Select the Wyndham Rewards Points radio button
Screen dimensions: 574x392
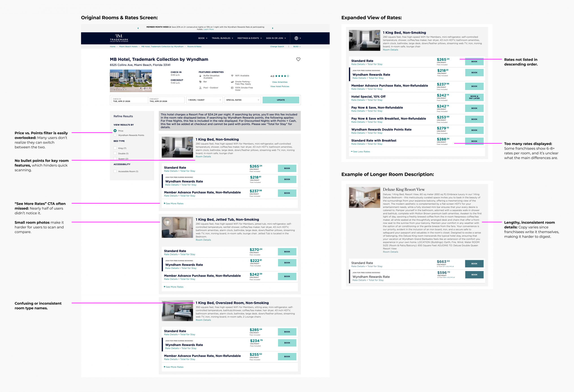point(115,135)
